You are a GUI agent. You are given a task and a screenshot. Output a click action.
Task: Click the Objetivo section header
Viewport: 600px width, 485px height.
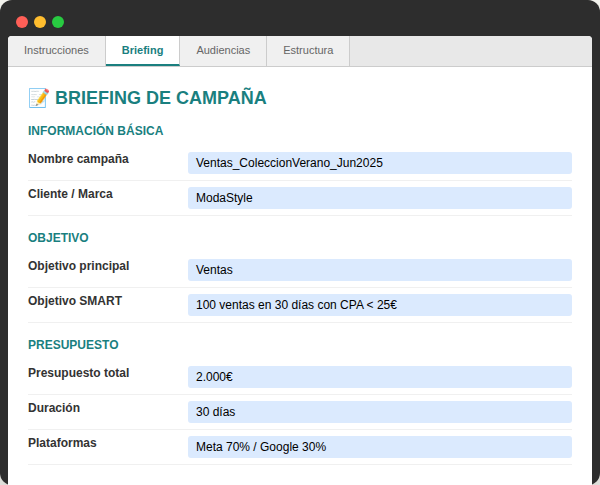click(58, 238)
